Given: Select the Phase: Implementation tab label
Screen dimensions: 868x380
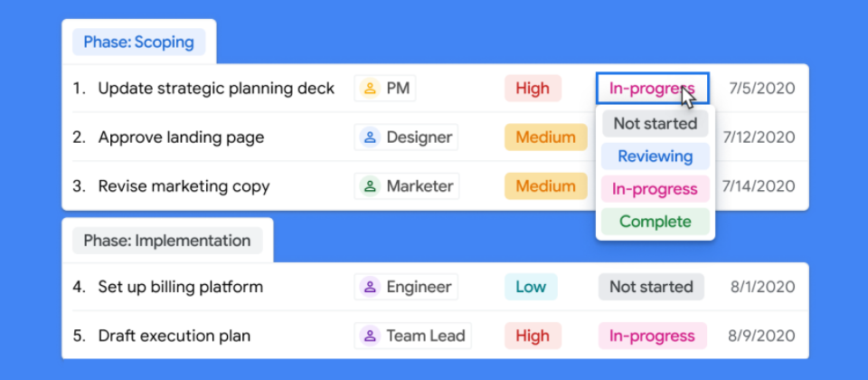Looking at the screenshot, I should click(167, 241).
